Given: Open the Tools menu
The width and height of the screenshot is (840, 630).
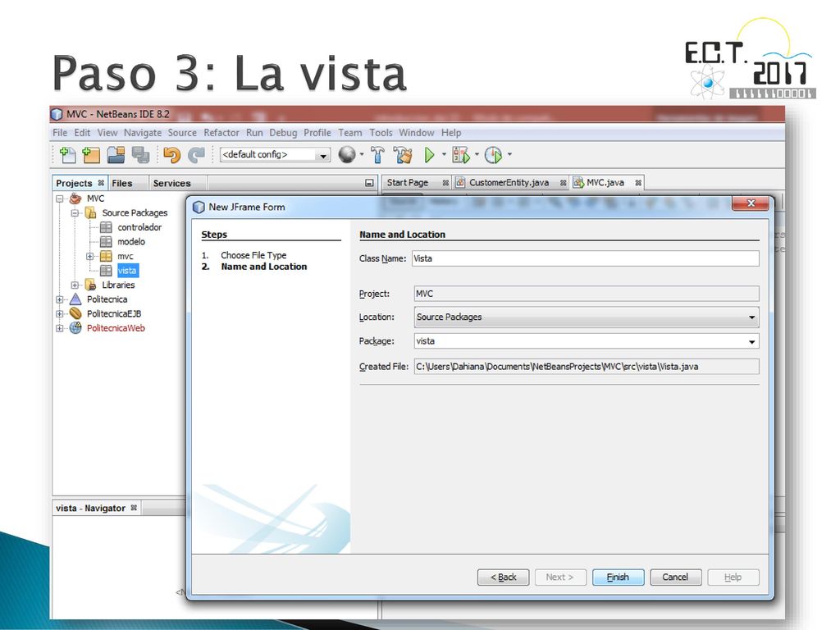Looking at the screenshot, I should [381, 132].
